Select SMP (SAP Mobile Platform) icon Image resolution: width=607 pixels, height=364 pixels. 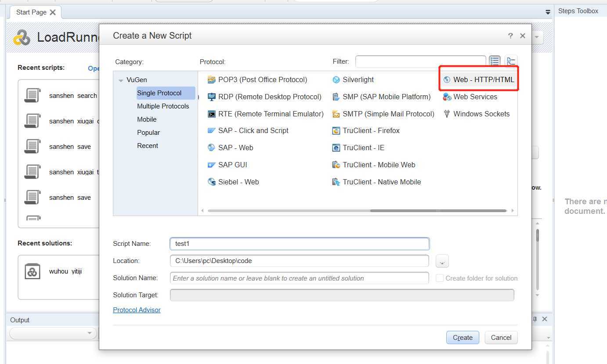(336, 97)
